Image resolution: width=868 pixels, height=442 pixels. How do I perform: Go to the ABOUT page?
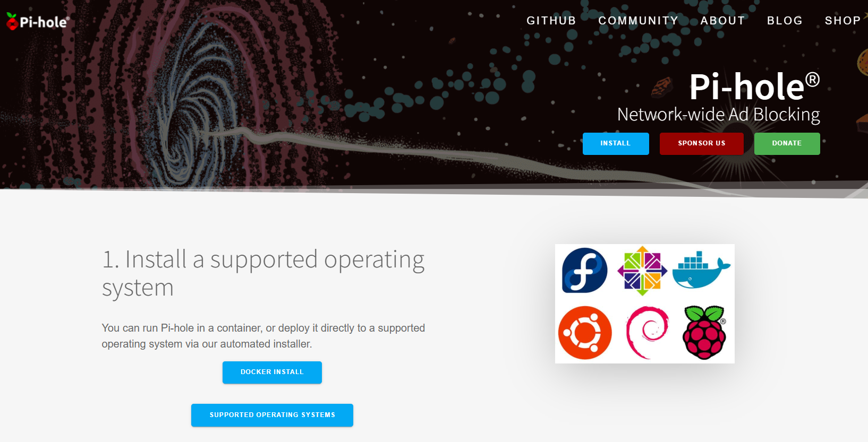[722, 21]
